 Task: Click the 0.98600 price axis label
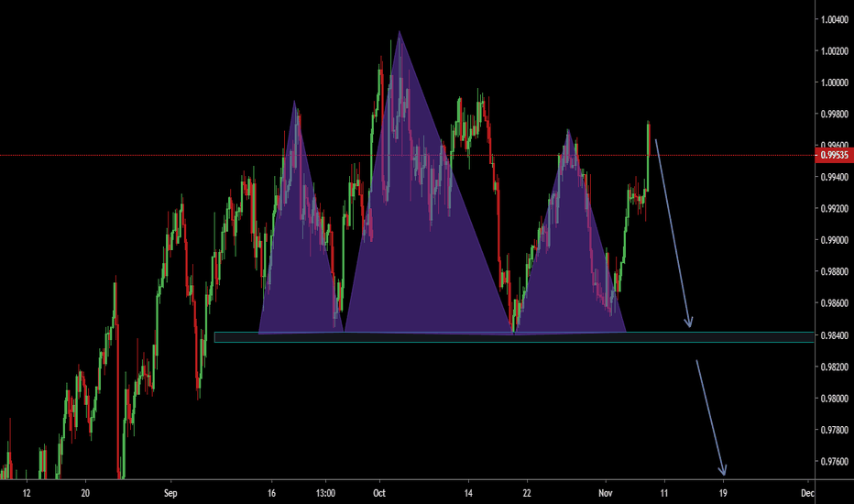tap(835, 303)
